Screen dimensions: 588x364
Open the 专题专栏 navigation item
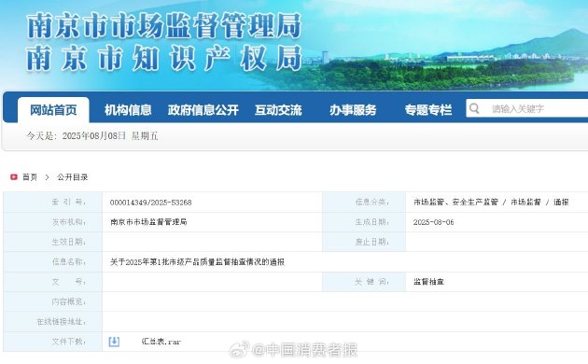pos(427,110)
